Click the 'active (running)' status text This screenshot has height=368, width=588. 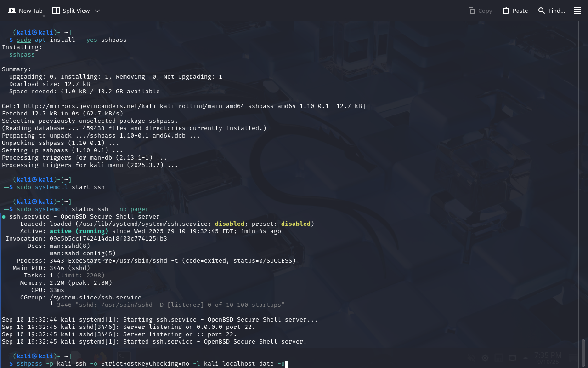(79, 231)
